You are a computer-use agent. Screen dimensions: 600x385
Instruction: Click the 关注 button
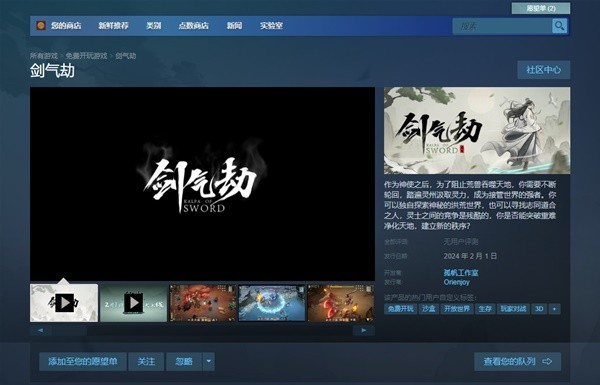pos(146,361)
